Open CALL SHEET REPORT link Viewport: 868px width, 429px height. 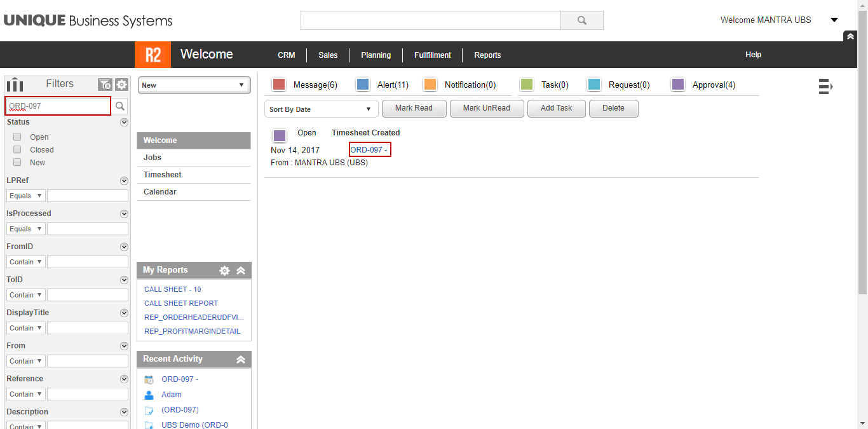[x=181, y=303]
